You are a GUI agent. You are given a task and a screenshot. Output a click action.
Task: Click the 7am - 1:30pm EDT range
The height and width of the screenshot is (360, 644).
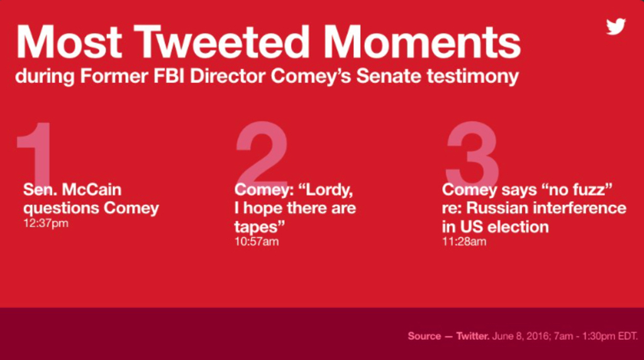(x=595, y=336)
